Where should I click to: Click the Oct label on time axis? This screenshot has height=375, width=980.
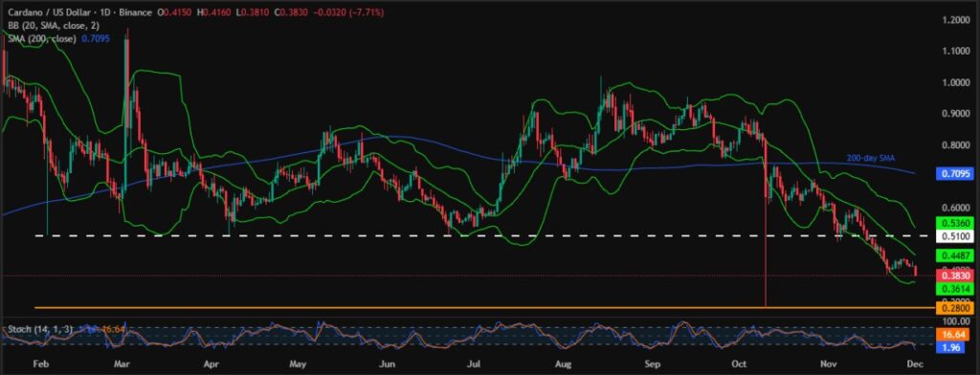tap(740, 364)
